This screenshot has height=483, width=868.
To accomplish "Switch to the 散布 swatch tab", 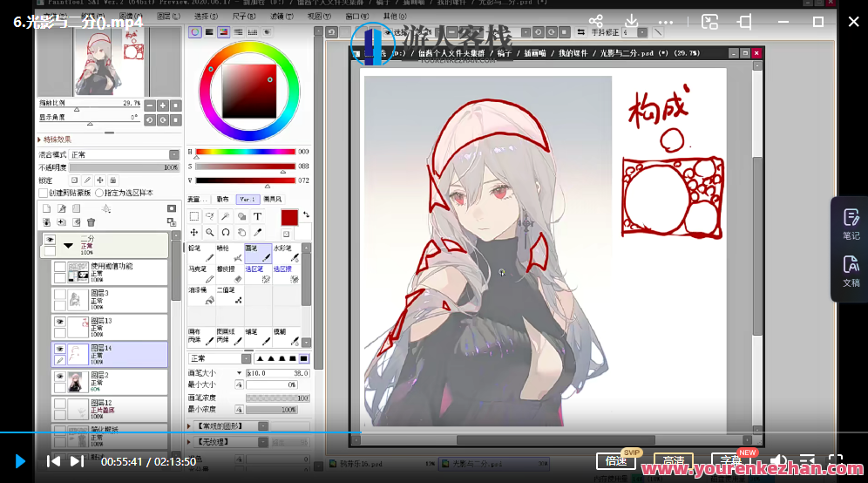I will (x=222, y=200).
